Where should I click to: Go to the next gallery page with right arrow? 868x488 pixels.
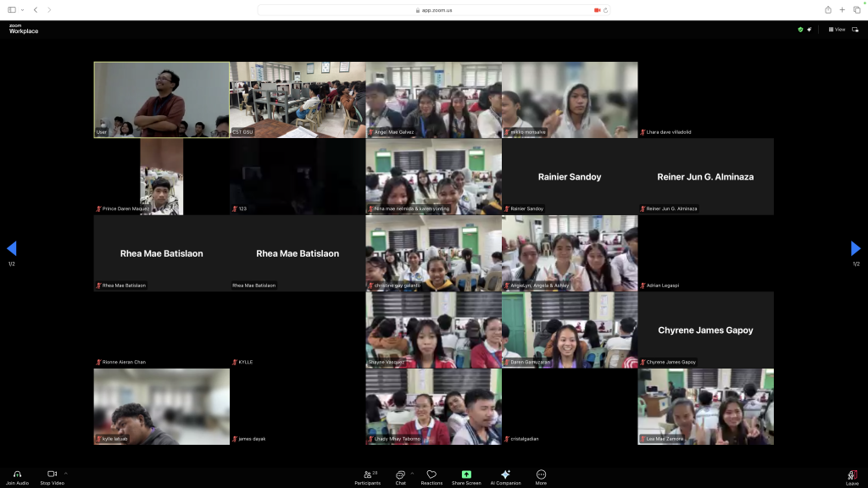coord(855,248)
